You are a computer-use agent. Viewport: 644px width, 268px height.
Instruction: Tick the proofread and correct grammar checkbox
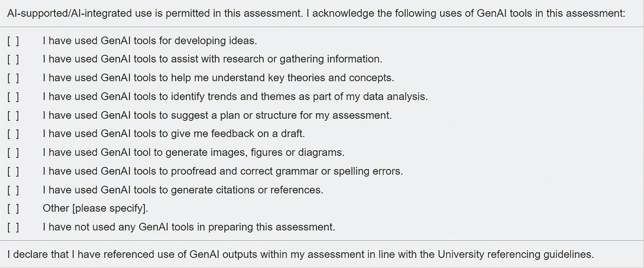tap(13, 172)
